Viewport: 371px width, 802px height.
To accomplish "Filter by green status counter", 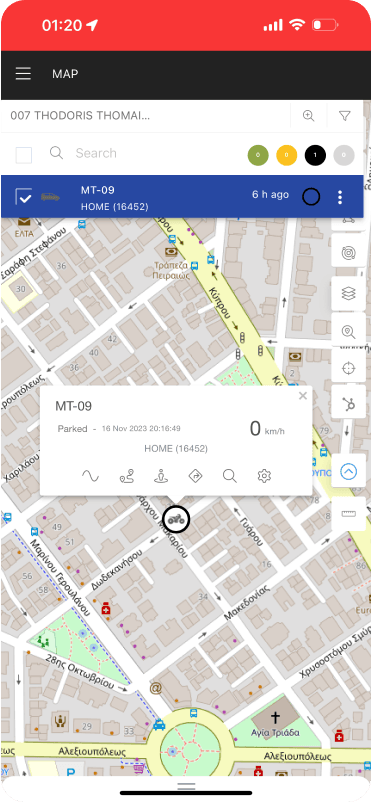I will tap(258, 155).
